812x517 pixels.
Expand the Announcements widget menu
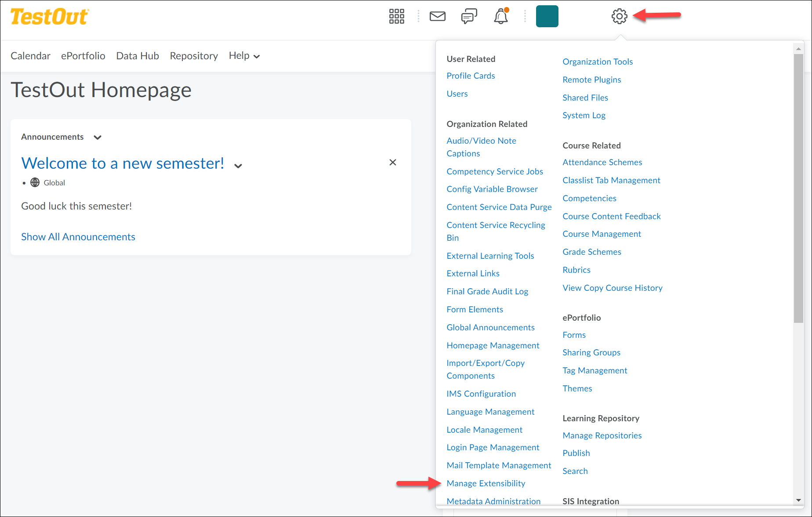point(97,137)
